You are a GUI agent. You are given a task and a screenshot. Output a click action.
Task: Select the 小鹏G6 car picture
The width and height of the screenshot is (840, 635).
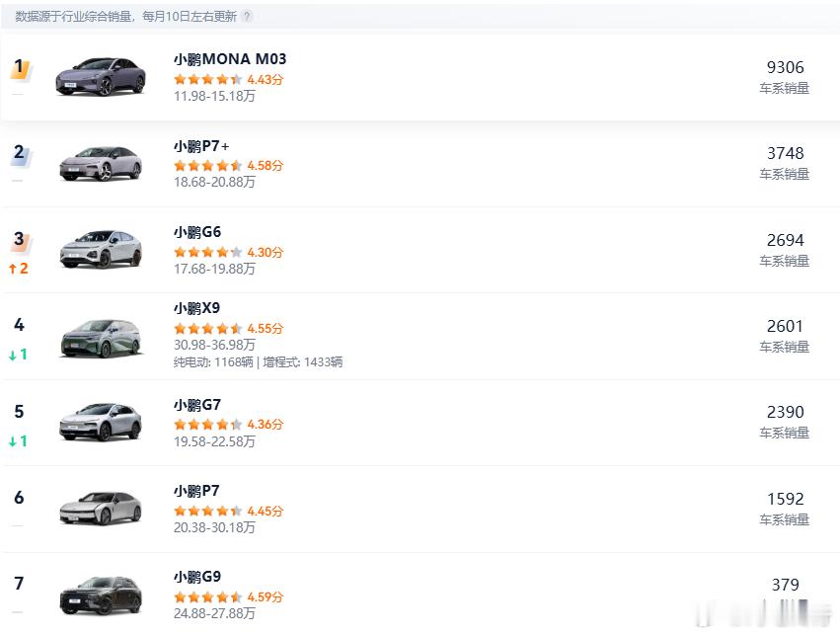click(100, 249)
